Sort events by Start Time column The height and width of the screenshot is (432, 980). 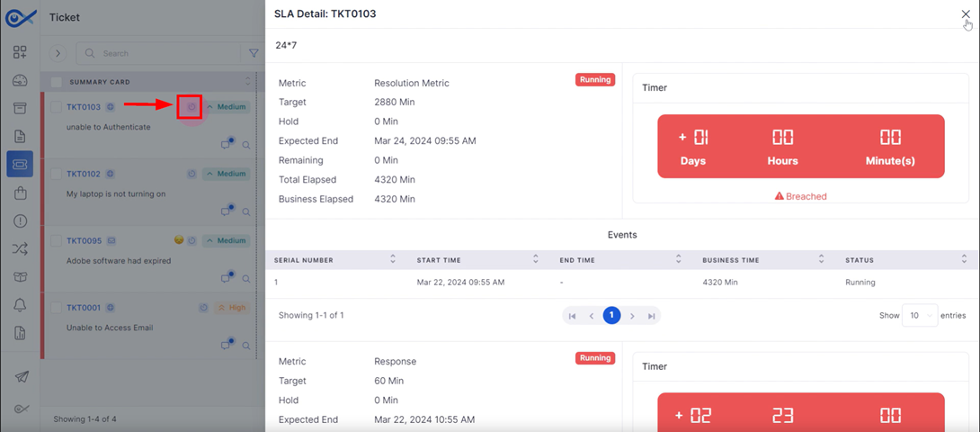536,260
